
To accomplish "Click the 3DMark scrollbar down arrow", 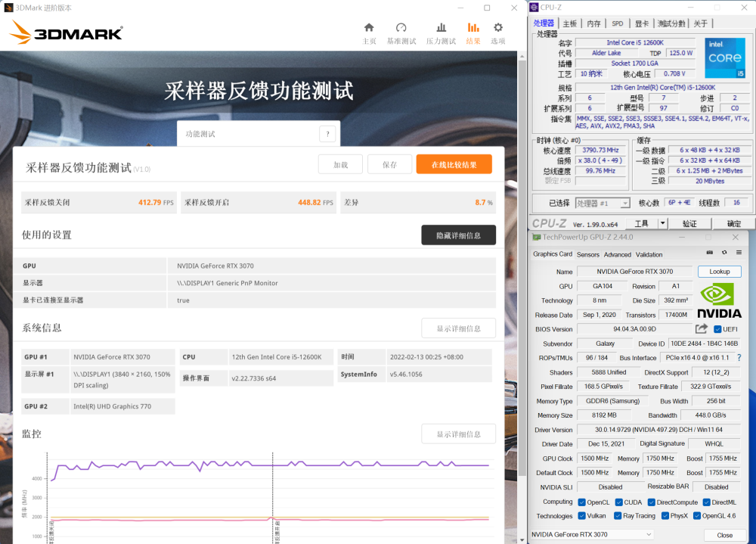I will [x=522, y=539].
